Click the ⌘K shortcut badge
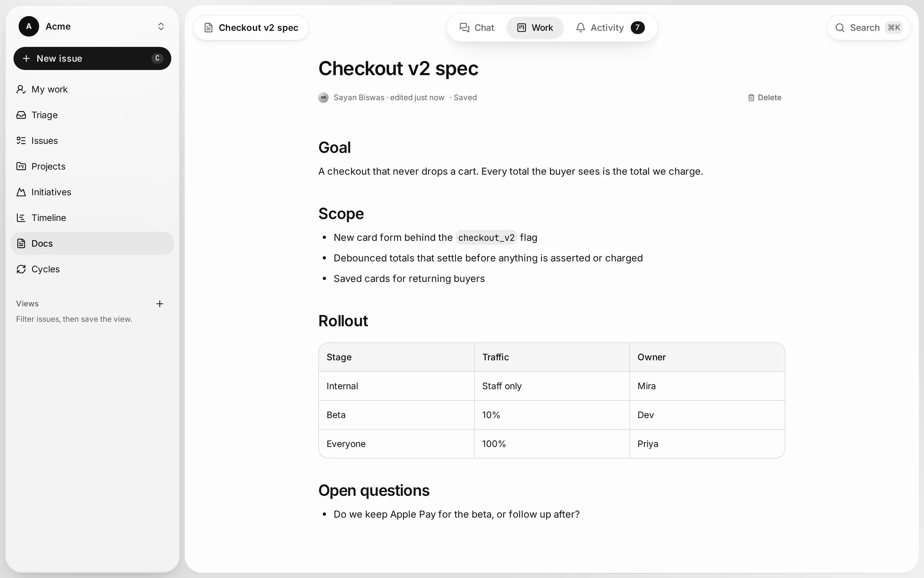 (x=894, y=28)
